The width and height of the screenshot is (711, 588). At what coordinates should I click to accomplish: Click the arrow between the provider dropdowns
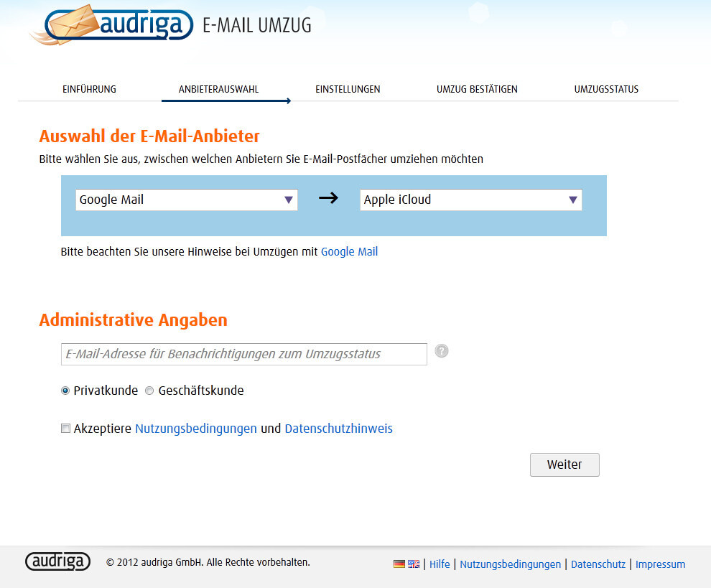coord(328,199)
